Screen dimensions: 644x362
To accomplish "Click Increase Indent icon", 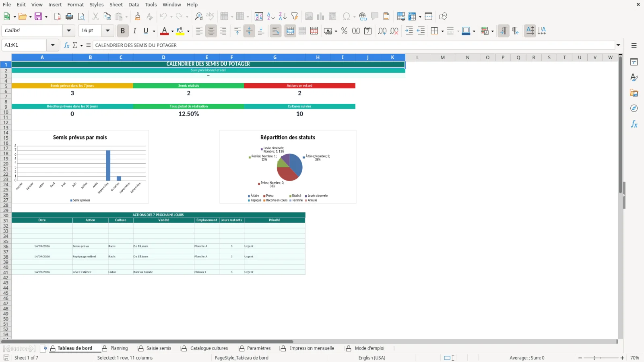I will click(409, 31).
